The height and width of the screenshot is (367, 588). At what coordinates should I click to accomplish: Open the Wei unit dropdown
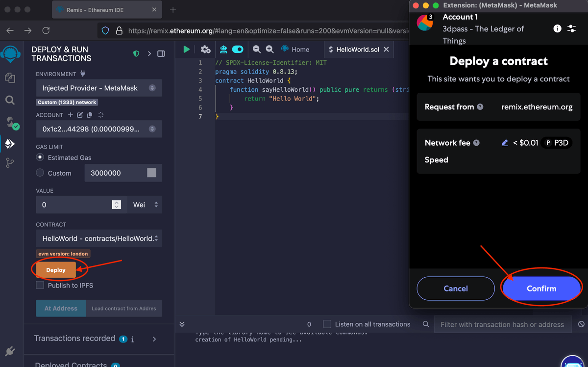(145, 205)
